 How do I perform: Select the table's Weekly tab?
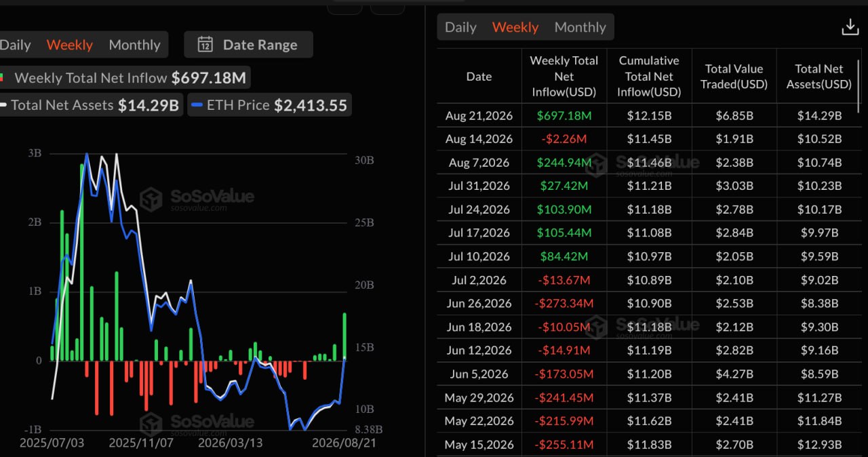[x=515, y=27]
